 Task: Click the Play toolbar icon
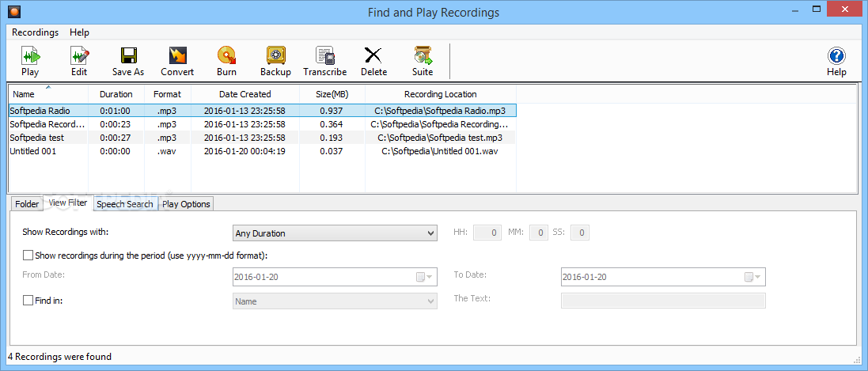[x=30, y=62]
